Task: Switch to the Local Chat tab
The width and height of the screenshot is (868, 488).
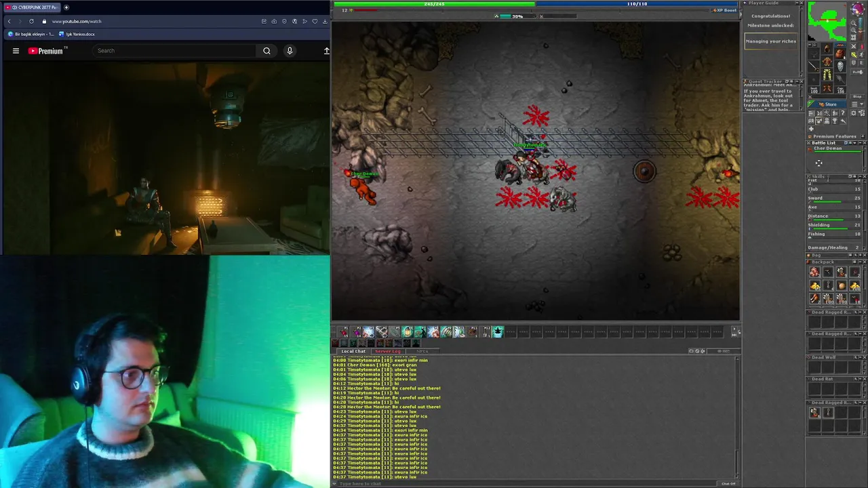Action: 353,351
